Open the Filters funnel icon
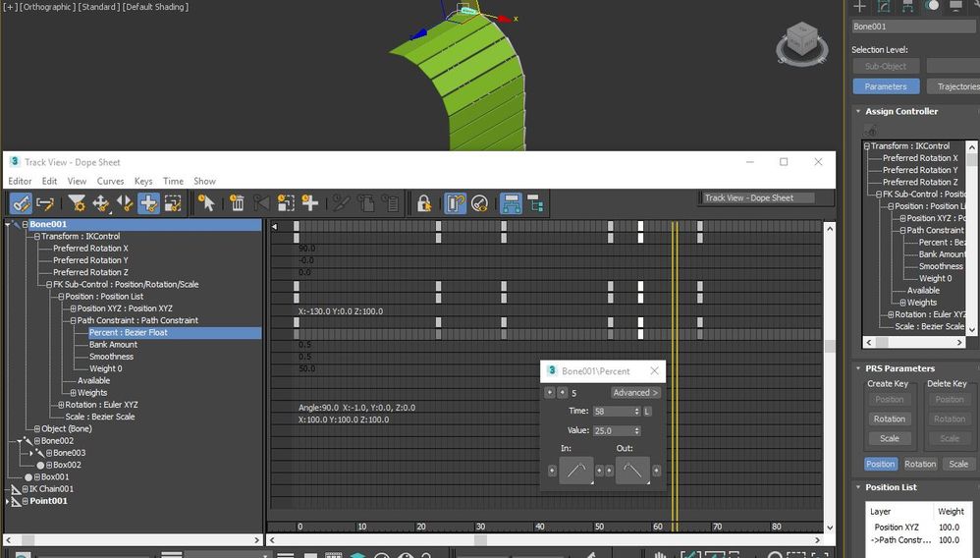This screenshot has width=980, height=558. point(77,203)
